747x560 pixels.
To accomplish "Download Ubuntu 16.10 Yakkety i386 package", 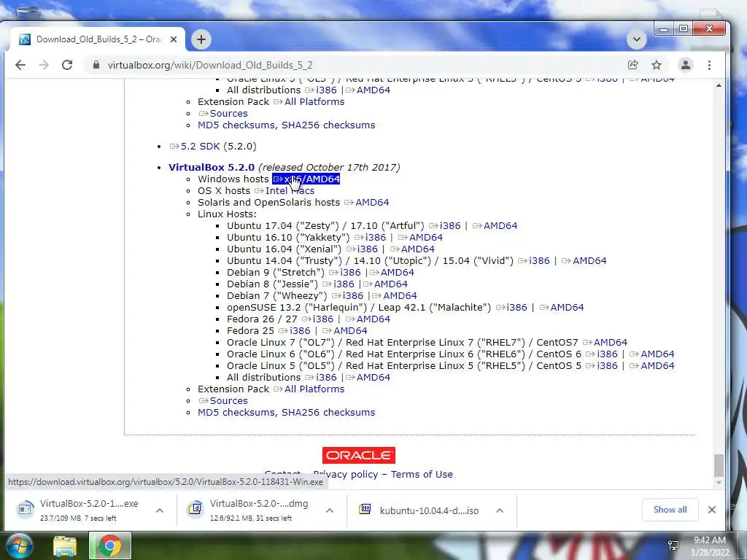I will (370, 237).
